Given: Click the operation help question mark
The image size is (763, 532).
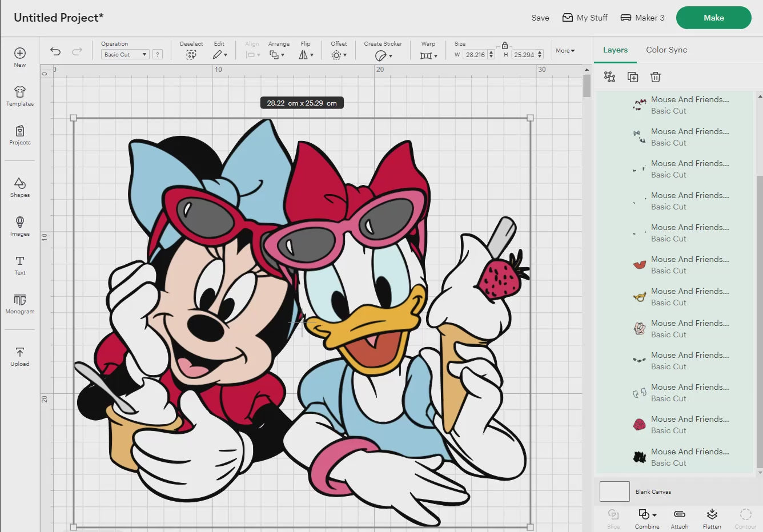Looking at the screenshot, I should 158,54.
